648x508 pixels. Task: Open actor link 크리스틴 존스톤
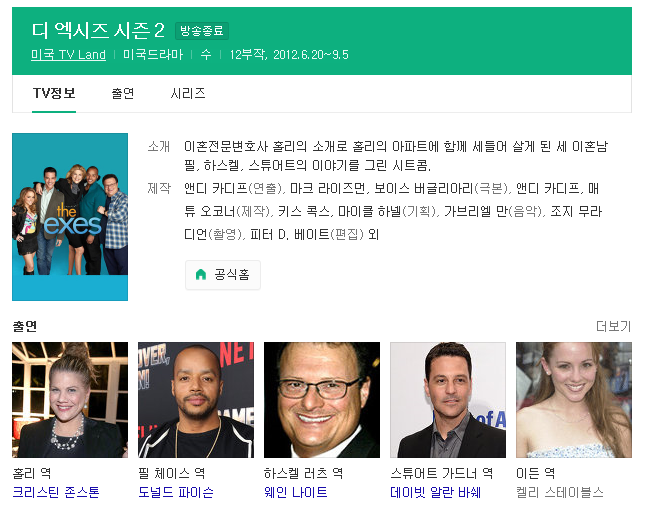pyautogui.click(x=56, y=492)
